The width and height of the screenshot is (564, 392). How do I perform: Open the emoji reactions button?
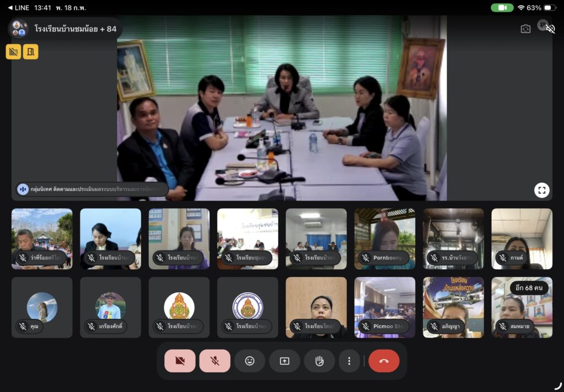(250, 361)
